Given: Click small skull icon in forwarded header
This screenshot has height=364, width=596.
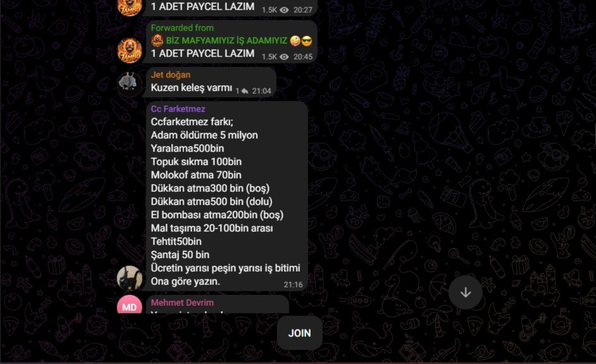Looking at the screenshot, I should [x=157, y=41].
